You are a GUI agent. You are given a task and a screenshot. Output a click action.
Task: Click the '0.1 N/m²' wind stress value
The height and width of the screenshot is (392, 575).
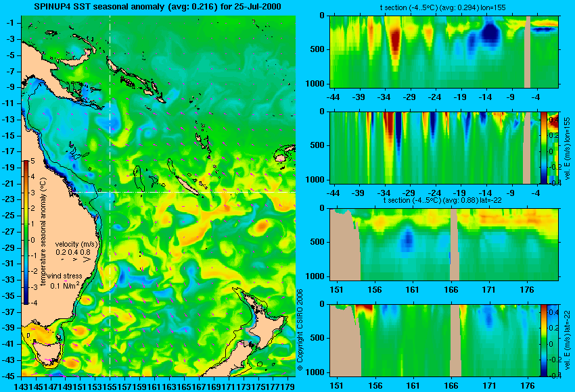(x=64, y=285)
